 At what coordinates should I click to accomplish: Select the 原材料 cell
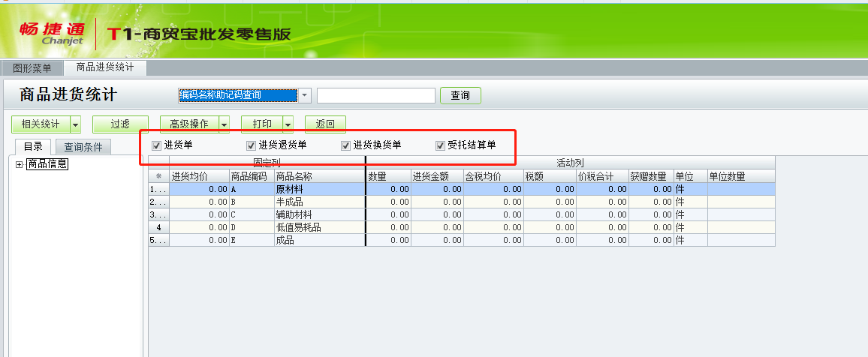[x=319, y=189]
